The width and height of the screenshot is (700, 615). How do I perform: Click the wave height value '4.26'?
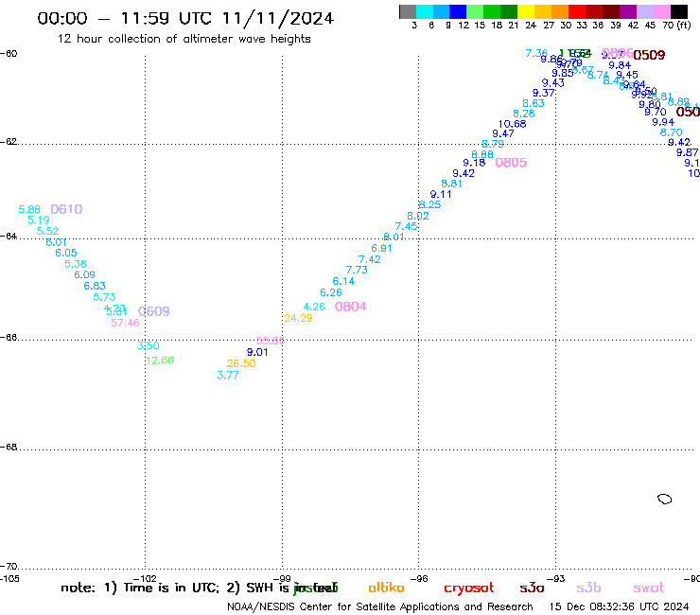pyautogui.click(x=314, y=307)
